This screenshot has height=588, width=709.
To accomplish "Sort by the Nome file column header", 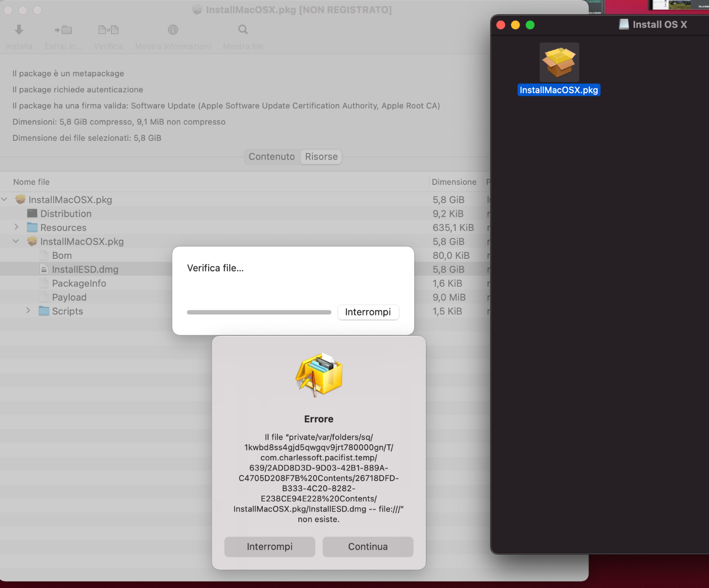I will tap(31, 182).
